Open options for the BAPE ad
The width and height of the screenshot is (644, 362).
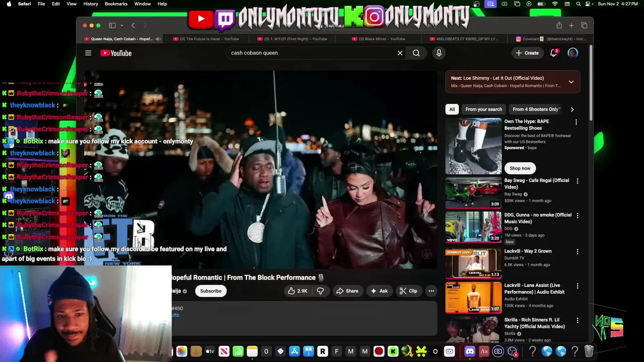pos(576,122)
